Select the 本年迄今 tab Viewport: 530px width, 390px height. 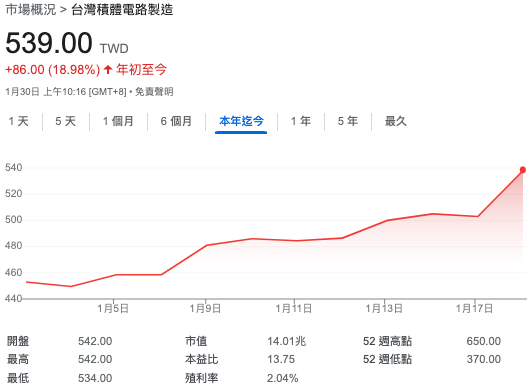pos(241,121)
